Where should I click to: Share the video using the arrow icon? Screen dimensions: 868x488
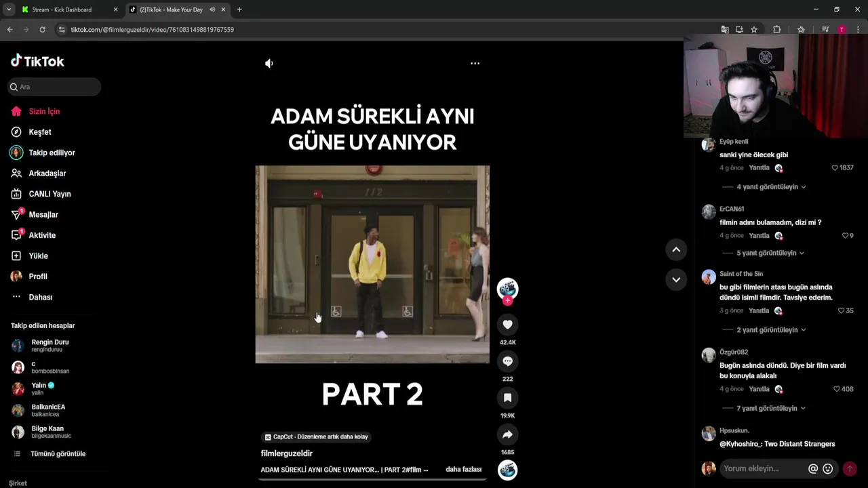(507, 434)
